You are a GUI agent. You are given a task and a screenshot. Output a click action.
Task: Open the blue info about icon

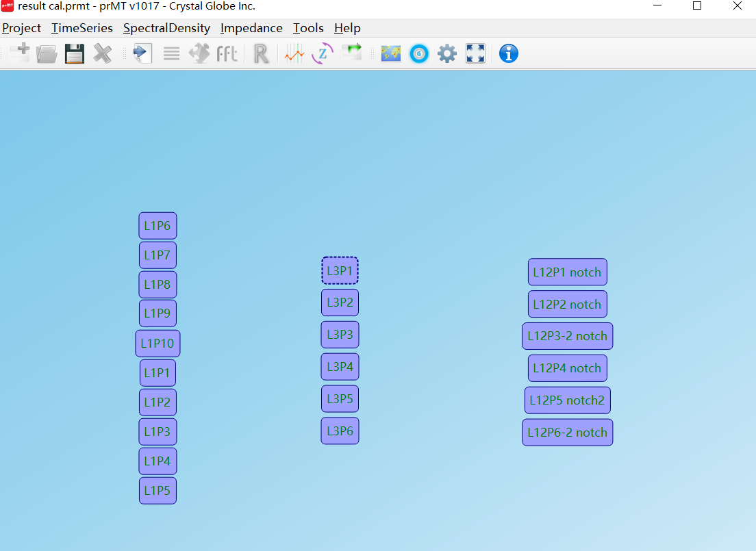tap(508, 53)
